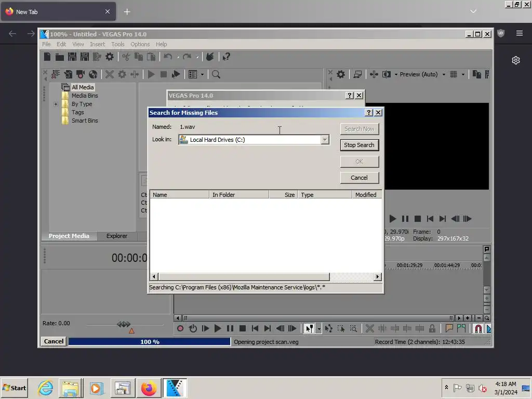
Task: Click the Paste clipboard icon
Action: [151, 57]
